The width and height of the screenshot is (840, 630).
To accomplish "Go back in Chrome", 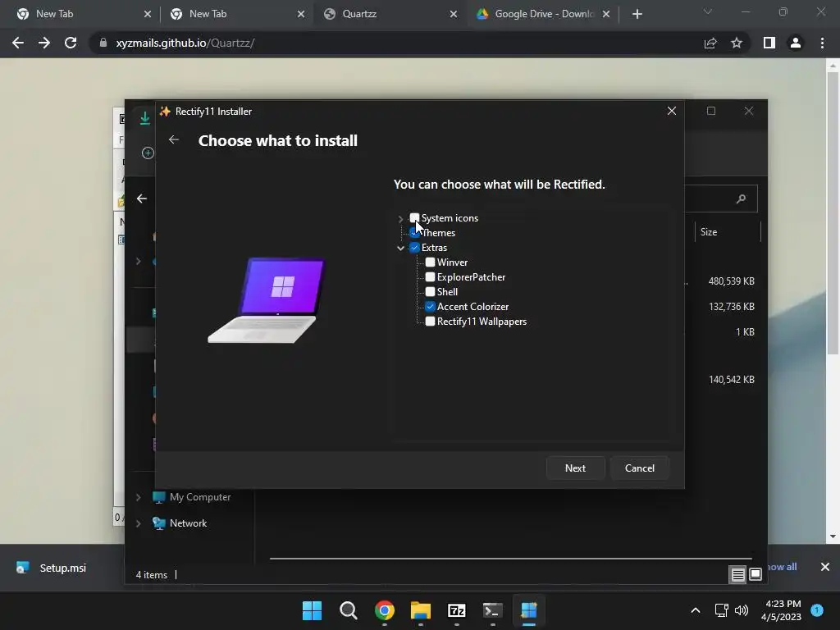I will tap(18, 43).
